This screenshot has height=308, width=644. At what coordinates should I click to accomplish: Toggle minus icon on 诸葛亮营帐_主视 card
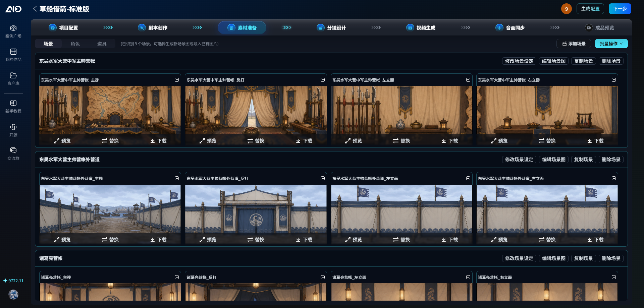[x=177, y=277]
